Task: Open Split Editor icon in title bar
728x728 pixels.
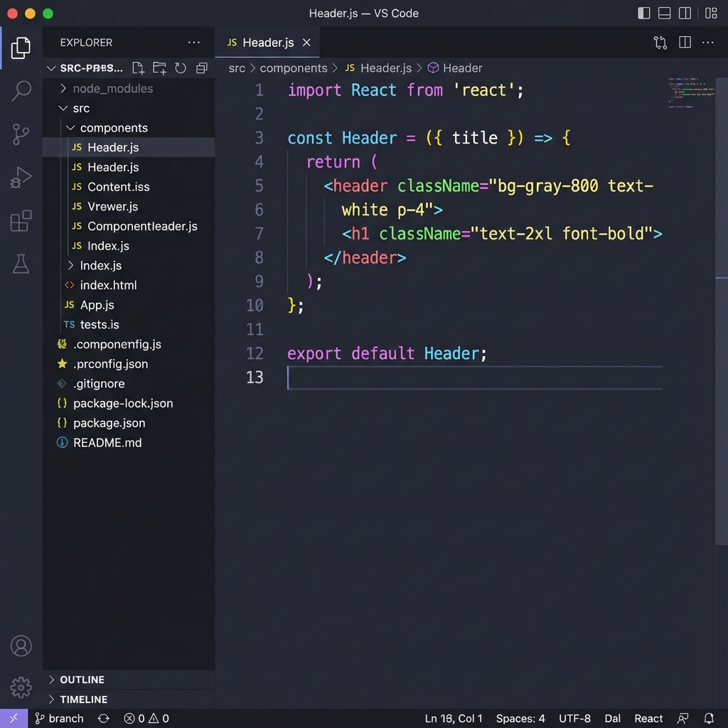Action: [x=684, y=43]
